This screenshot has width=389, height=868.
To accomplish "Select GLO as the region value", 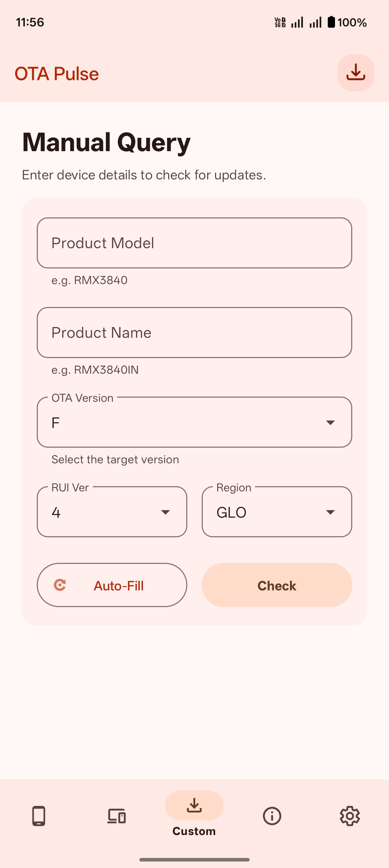I will pyautogui.click(x=277, y=512).
